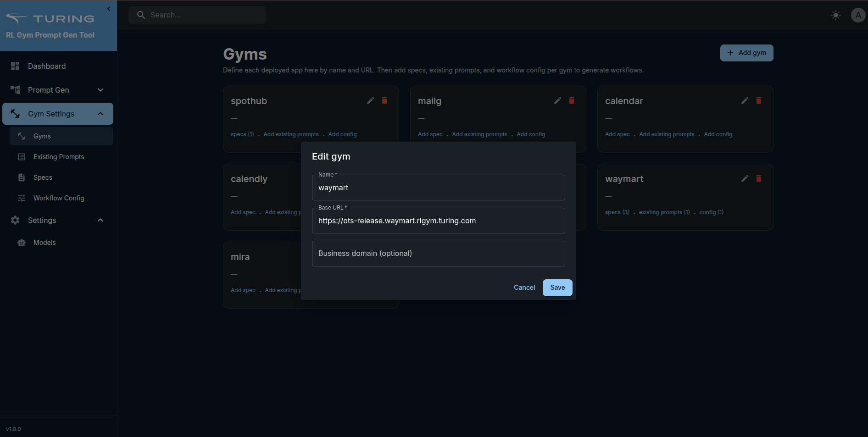Click the edit pencil icon on spothub card
The width and height of the screenshot is (868, 437).
pyautogui.click(x=370, y=100)
